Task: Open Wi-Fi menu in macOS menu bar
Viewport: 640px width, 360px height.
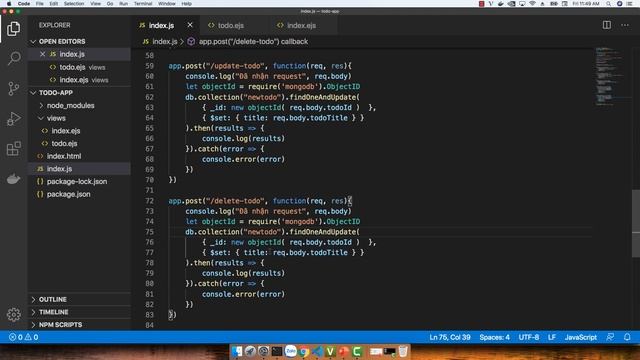Action: point(532,4)
